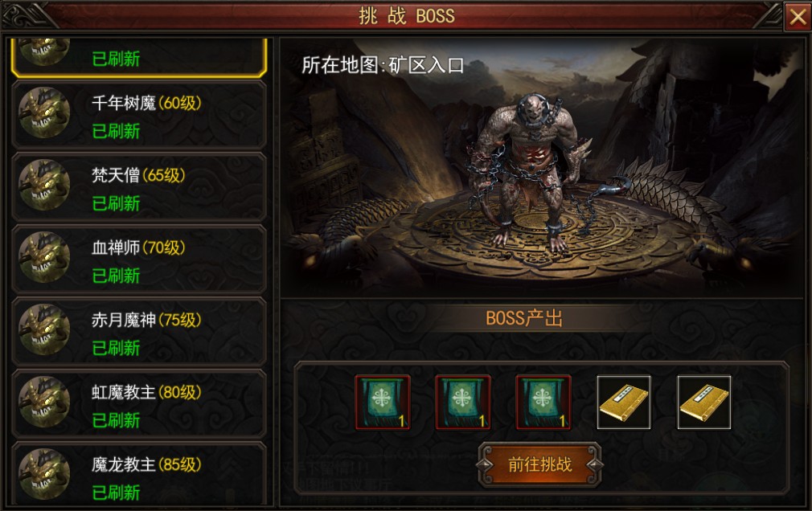Viewport: 812px width, 511px height.
Task: Select 血禅师 (70级) from boss list
Action: click(139, 260)
